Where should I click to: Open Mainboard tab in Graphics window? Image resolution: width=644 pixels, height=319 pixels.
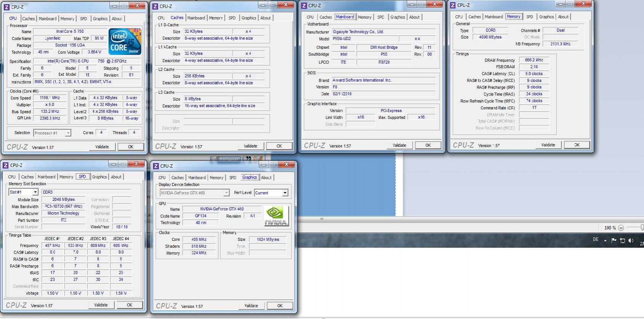coord(197,178)
